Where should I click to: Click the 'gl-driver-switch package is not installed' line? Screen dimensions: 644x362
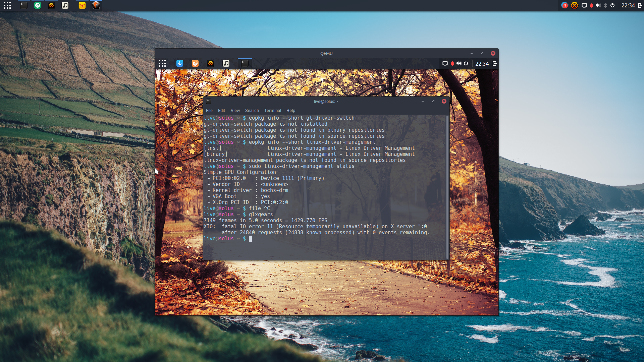coord(265,124)
